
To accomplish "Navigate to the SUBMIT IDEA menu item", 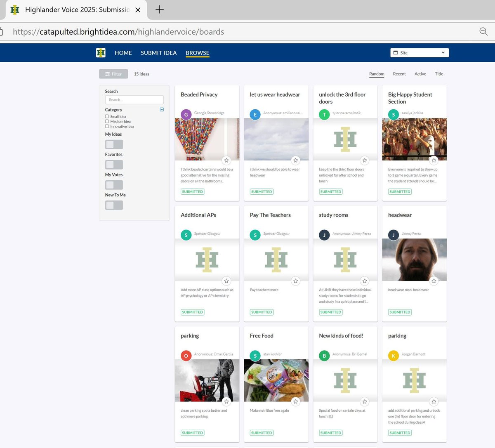I will click(x=158, y=53).
